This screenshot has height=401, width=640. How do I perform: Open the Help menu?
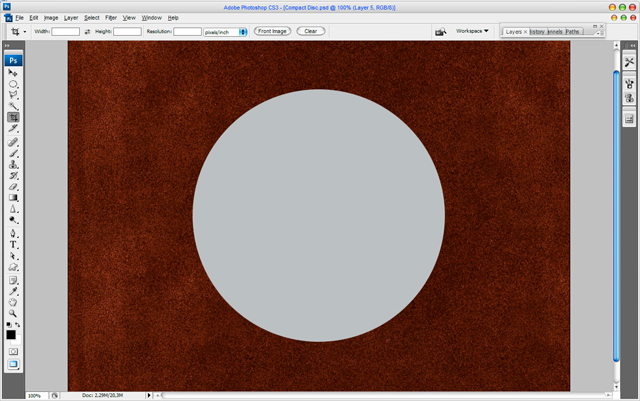(173, 18)
